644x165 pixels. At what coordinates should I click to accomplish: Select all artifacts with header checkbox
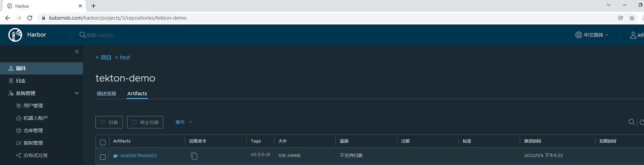coord(103,142)
